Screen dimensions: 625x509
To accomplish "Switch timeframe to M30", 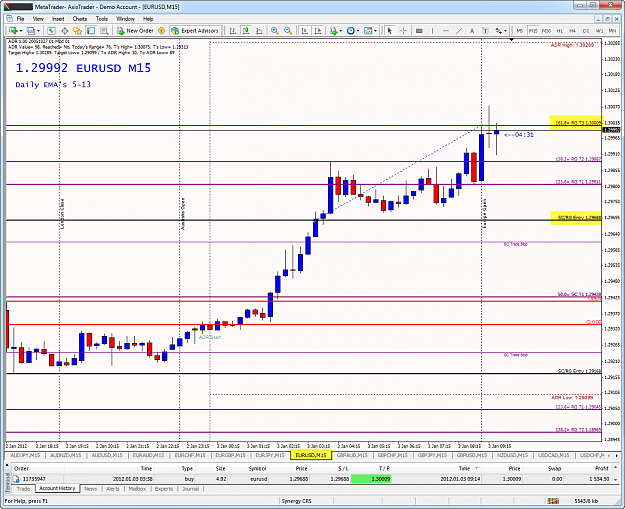I will click(x=546, y=31).
